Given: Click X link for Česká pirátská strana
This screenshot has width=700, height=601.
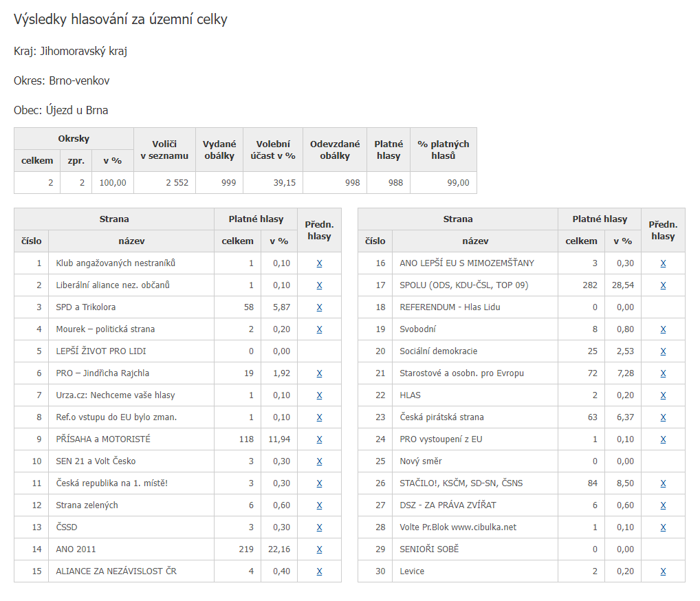Looking at the screenshot, I should [663, 417].
